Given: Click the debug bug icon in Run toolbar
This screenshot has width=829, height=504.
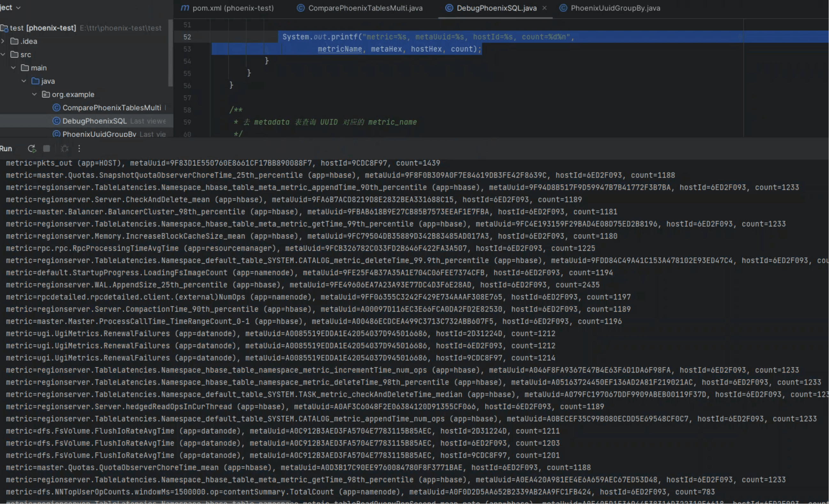Looking at the screenshot, I should pos(65,149).
